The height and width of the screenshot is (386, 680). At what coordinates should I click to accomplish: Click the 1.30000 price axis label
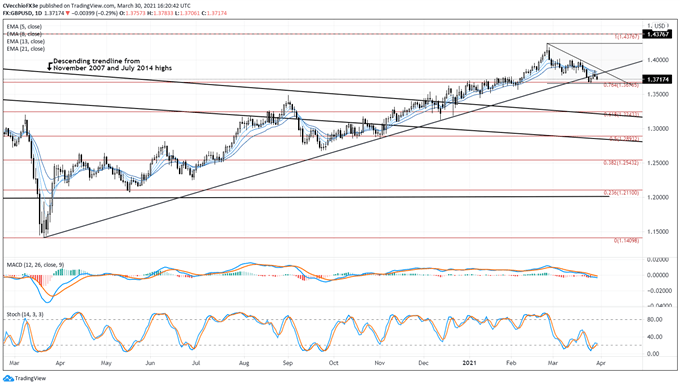(x=657, y=129)
